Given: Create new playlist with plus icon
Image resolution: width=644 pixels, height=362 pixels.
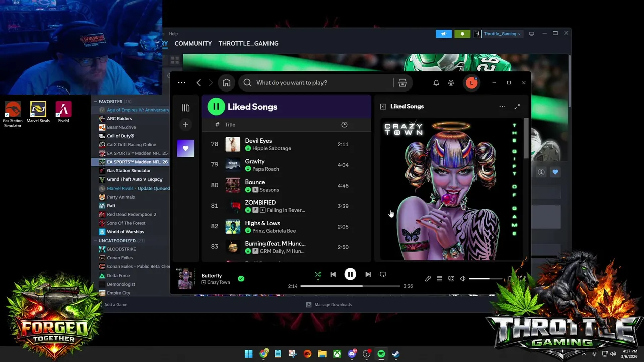Looking at the screenshot, I should [185, 125].
